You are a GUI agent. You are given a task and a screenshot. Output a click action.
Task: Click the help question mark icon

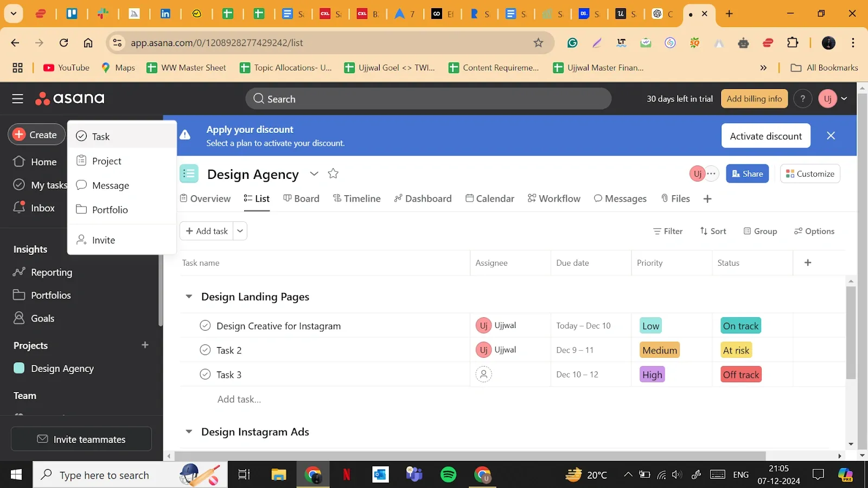tap(802, 99)
